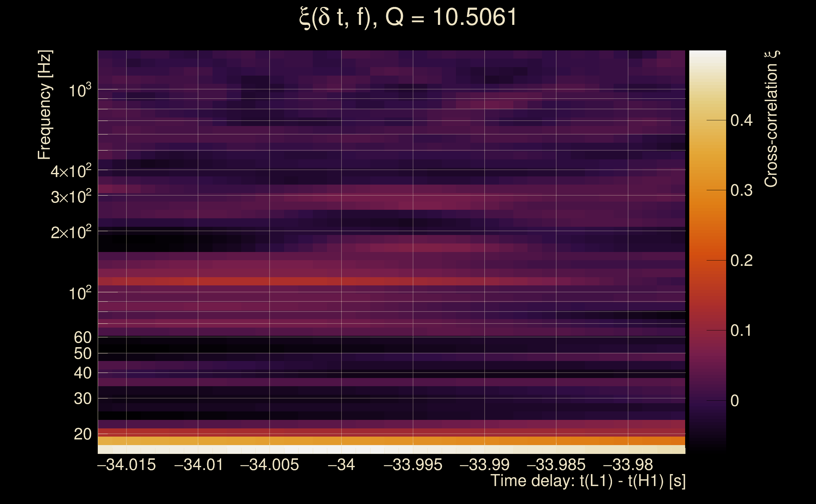Image resolution: width=816 pixels, height=504 pixels.
Task: Click the 0 tick label on colorbar
Action: (735, 401)
